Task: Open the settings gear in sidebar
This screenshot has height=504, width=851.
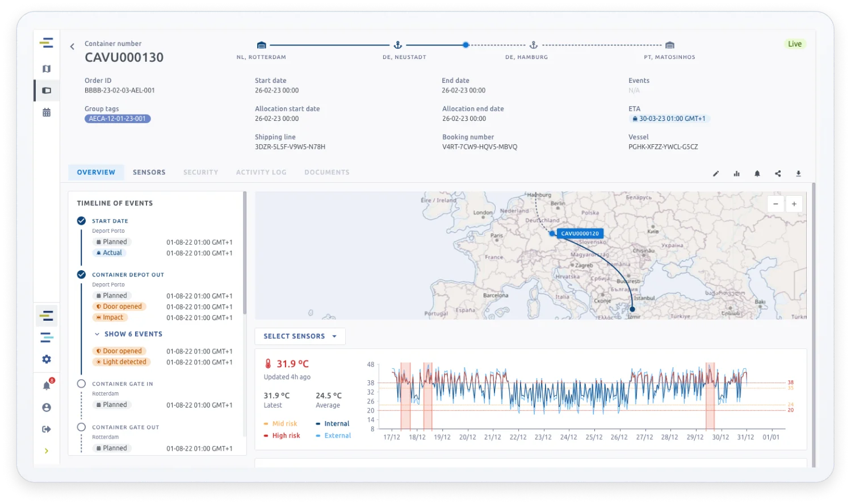Action: 47,359
